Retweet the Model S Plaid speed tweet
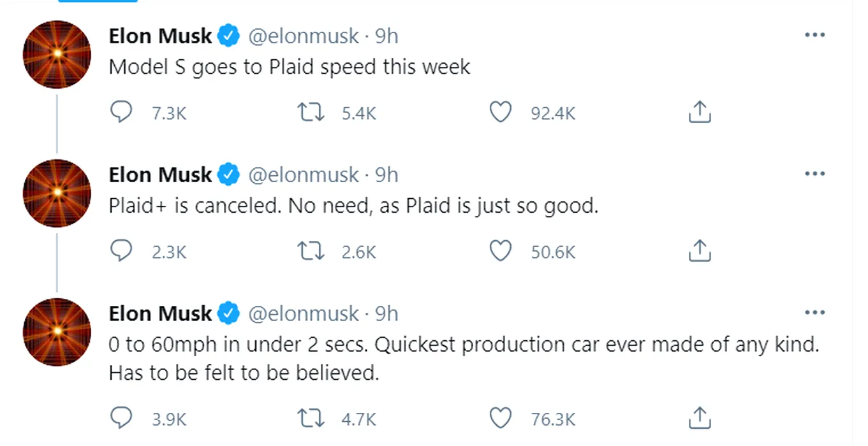The width and height of the screenshot is (868, 446). (312, 113)
